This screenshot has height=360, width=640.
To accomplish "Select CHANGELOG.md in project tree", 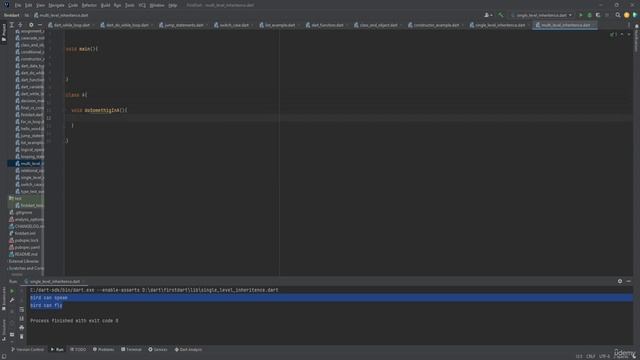I will tap(26, 226).
